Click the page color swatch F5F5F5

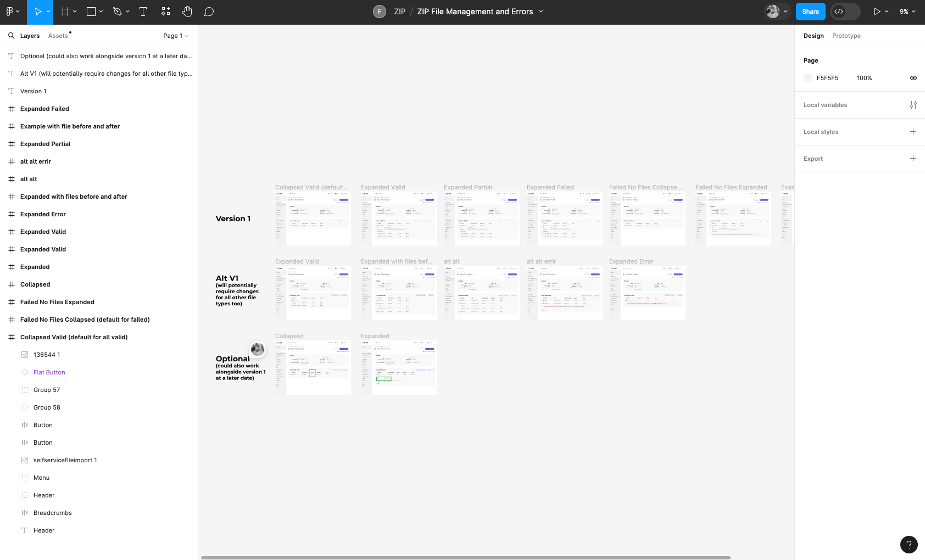tap(808, 78)
